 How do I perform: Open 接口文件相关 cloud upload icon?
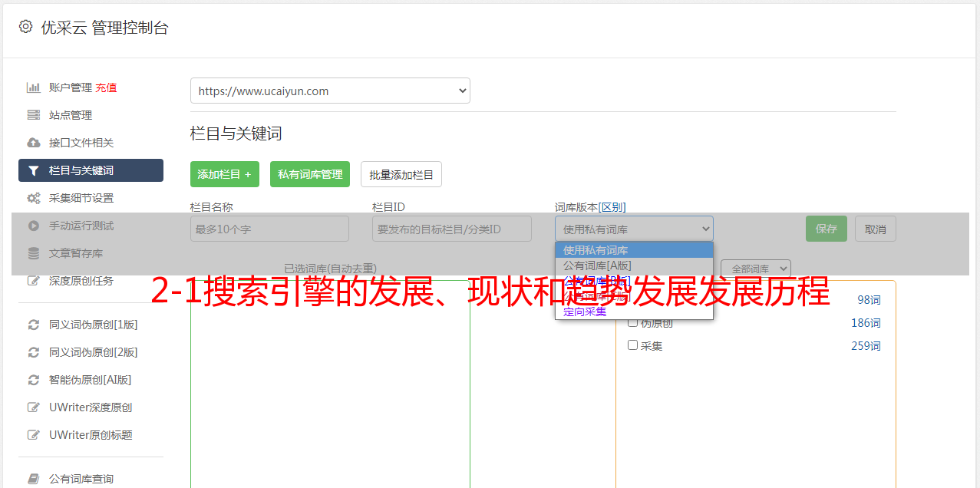[34, 143]
